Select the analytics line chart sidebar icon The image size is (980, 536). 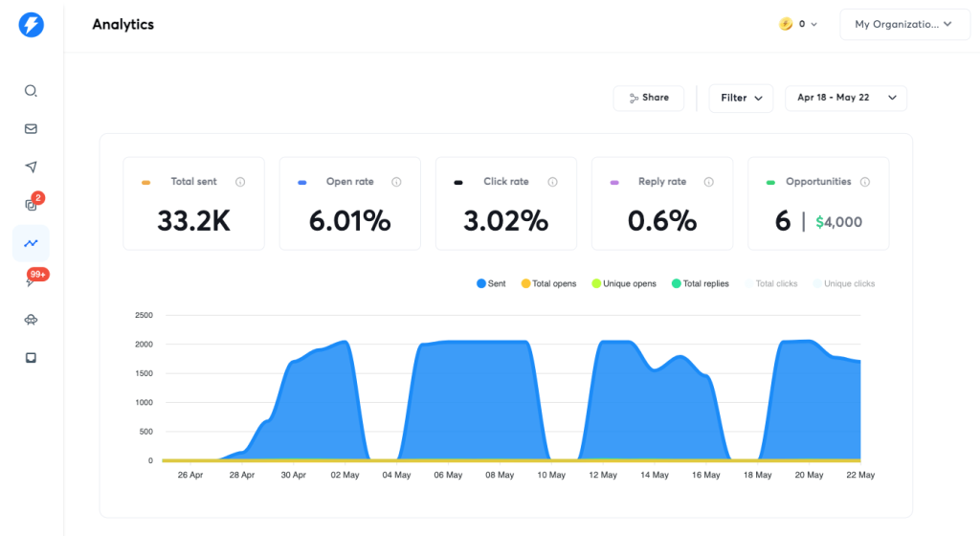pos(31,243)
